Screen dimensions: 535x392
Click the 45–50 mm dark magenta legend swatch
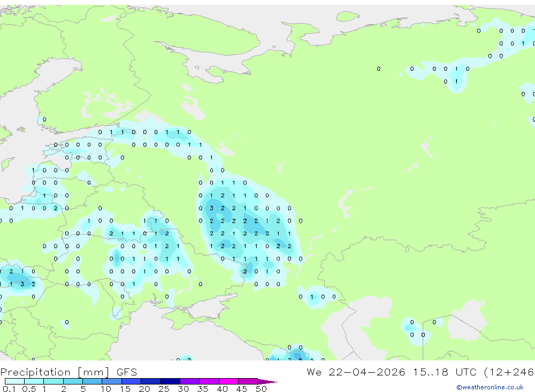[x=248, y=381]
